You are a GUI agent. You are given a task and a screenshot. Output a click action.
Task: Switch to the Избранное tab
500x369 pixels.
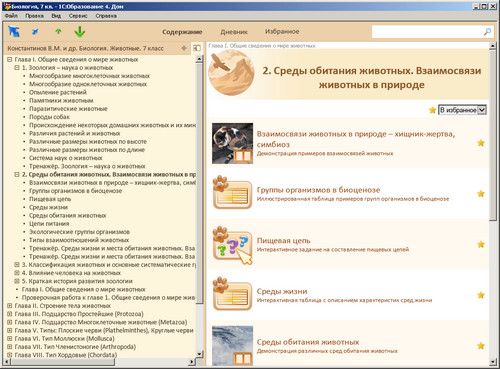coord(282,32)
